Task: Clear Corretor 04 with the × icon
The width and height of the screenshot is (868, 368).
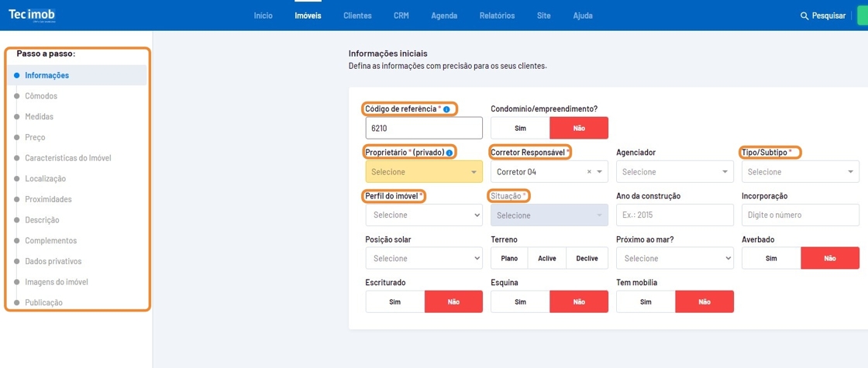Action: pyautogui.click(x=589, y=172)
